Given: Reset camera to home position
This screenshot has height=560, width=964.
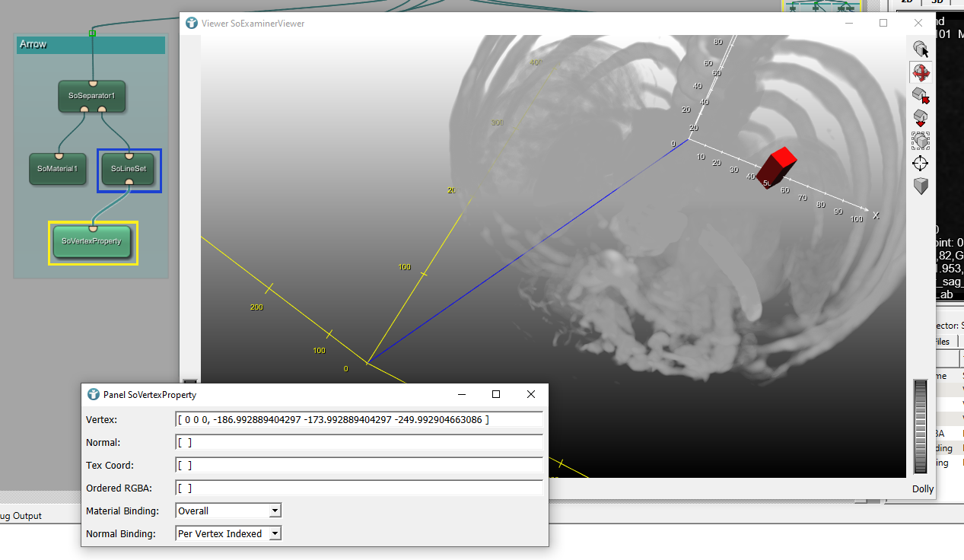Looking at the screenshot, I should pos(921,96).
